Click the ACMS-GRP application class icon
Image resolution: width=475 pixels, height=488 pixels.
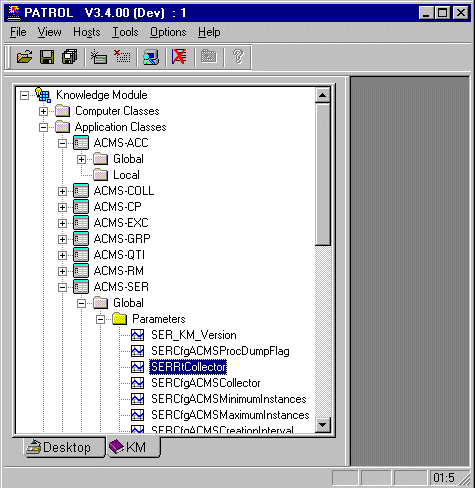coord(81,239)
